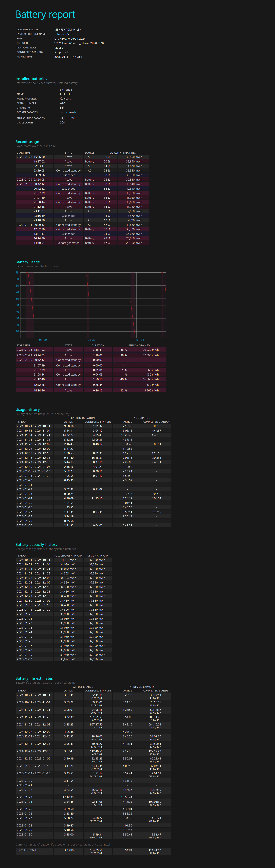Click the 90 percent axis label on chart

click(17, 279)
